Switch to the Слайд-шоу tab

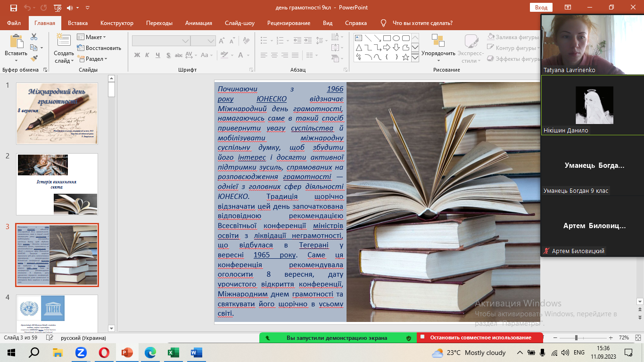click(x=239, y=23)
